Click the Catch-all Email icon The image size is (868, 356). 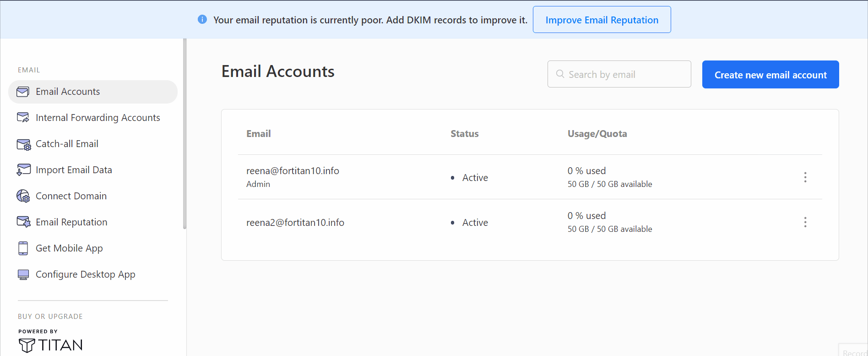[x=23, y=144]
